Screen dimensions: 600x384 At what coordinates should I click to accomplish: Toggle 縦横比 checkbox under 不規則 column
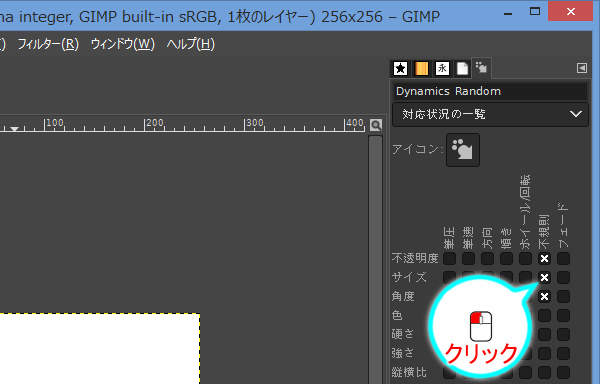[544, 372]
